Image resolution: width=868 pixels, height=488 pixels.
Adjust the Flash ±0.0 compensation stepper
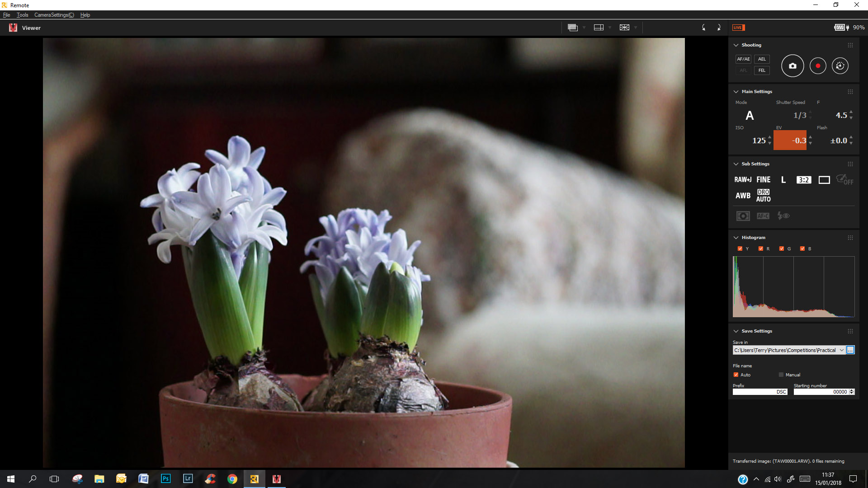[851, 140]
